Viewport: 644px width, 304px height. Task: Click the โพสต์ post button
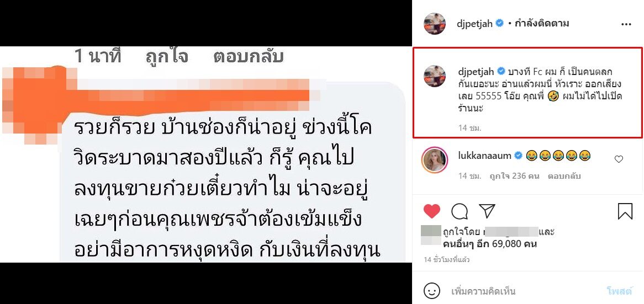pyautogui.click(x=619, y=291)
